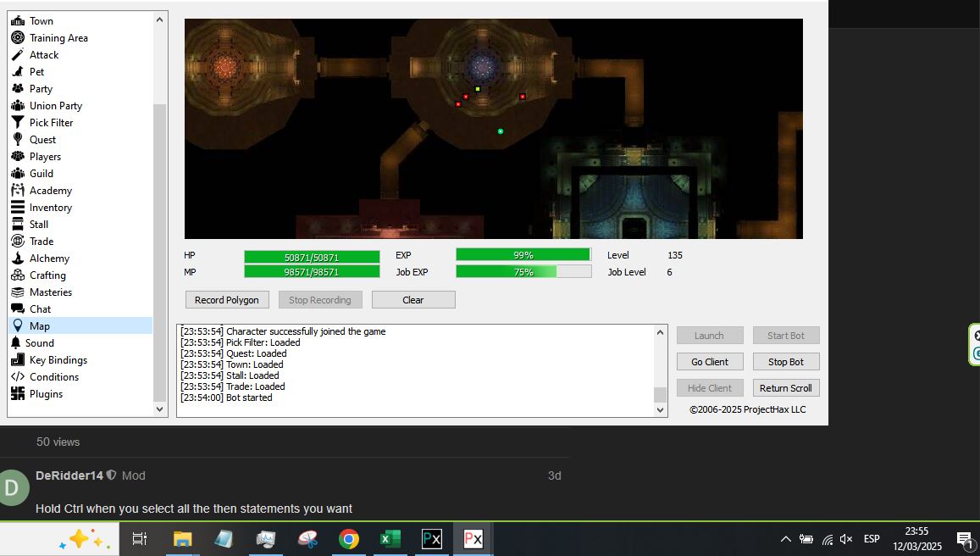The image size is (980, 556).
Task: Select the Plugins icon in sidebar
Action: (17, 394)
